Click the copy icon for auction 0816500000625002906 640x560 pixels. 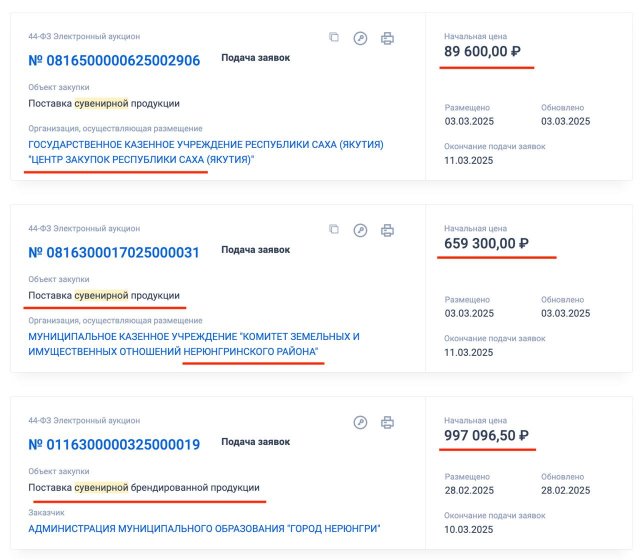334,37
